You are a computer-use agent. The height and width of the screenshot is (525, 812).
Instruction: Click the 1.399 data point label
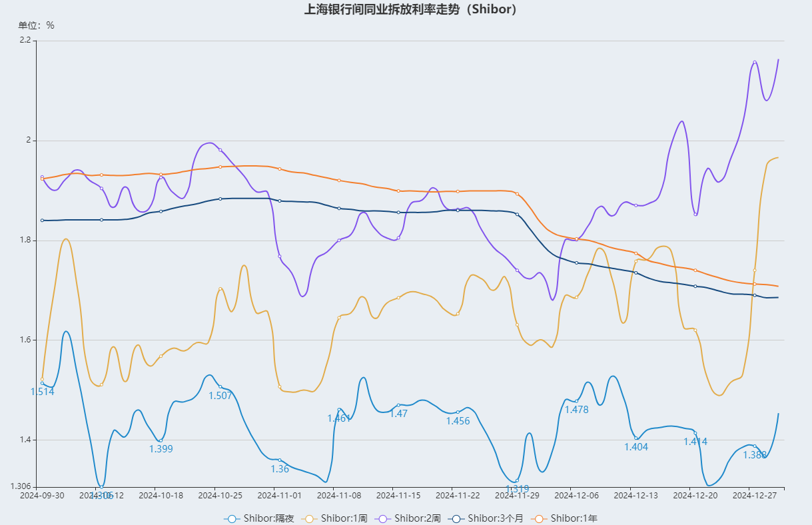click(161, 449)
